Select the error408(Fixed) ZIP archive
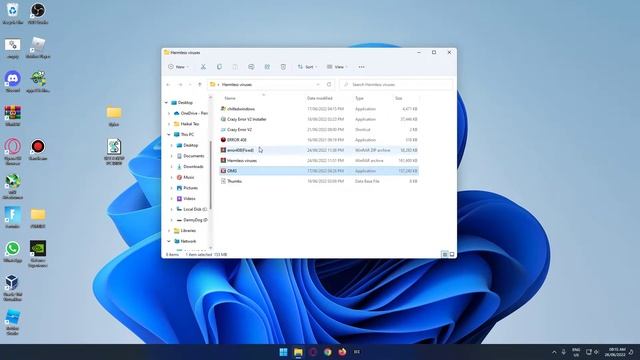This screenshot has width=640, height=360. point(319,150)
